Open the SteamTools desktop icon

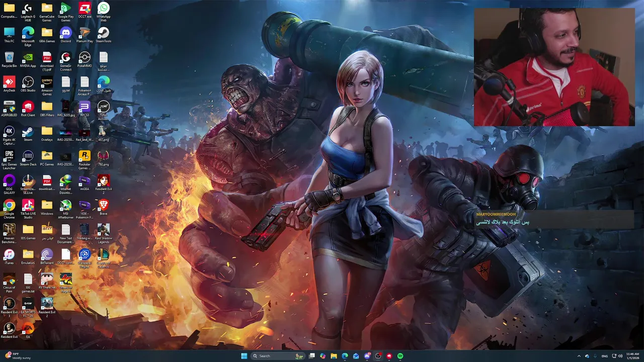[104, 35]
